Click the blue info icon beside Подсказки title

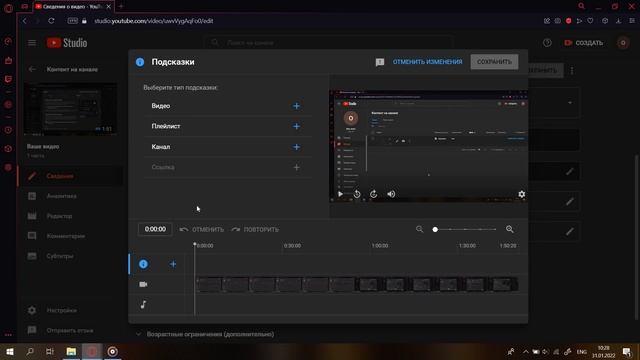(140, 62)
